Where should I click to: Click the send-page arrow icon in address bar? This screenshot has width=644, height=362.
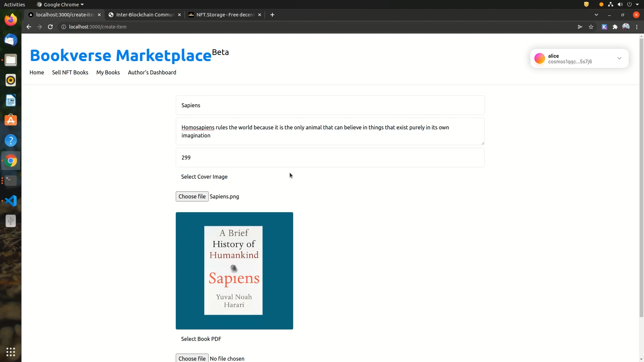tap(580, 27)
